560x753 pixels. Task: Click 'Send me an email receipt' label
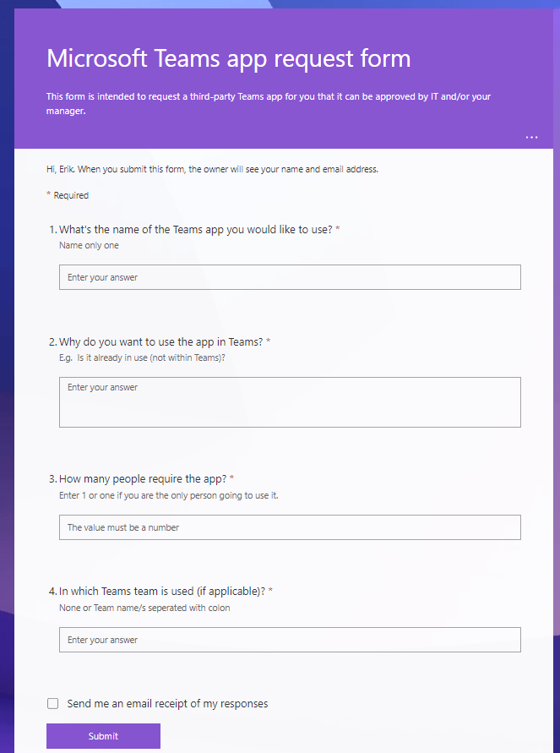tap(167, 703)
